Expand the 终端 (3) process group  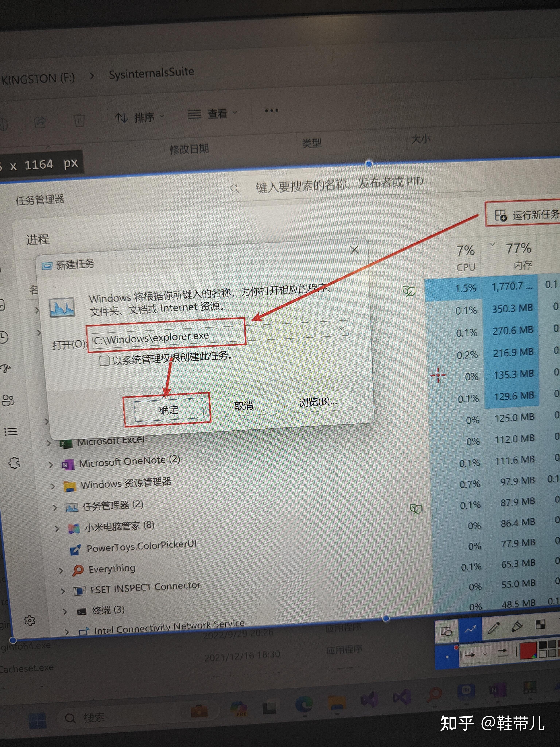(x=65, y=611)
